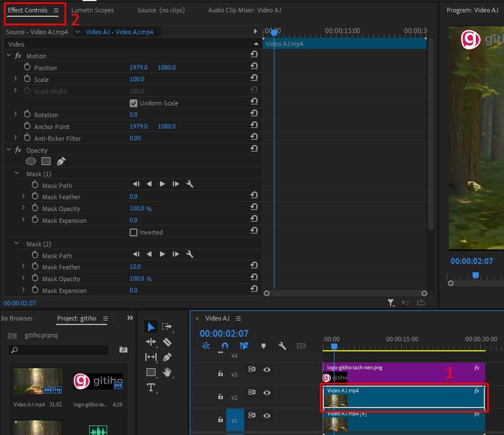Expand the Scale property
The width and height of the screenshot is (504, 435).
15,79
